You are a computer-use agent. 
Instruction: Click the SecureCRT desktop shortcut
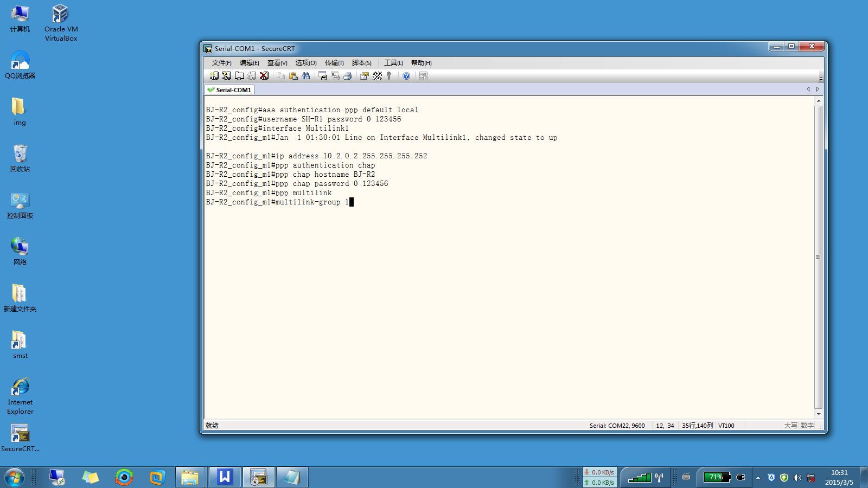[x=20, y=438]
